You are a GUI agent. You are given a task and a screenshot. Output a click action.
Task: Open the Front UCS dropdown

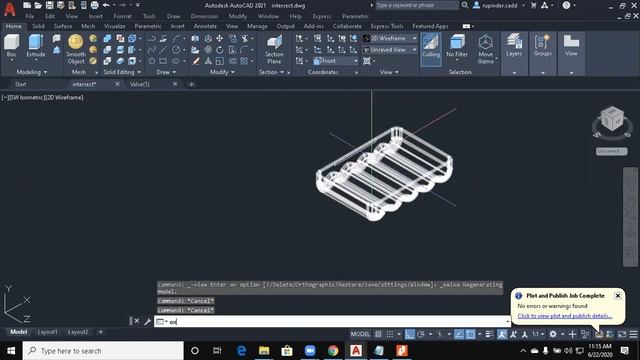[336, 61]
